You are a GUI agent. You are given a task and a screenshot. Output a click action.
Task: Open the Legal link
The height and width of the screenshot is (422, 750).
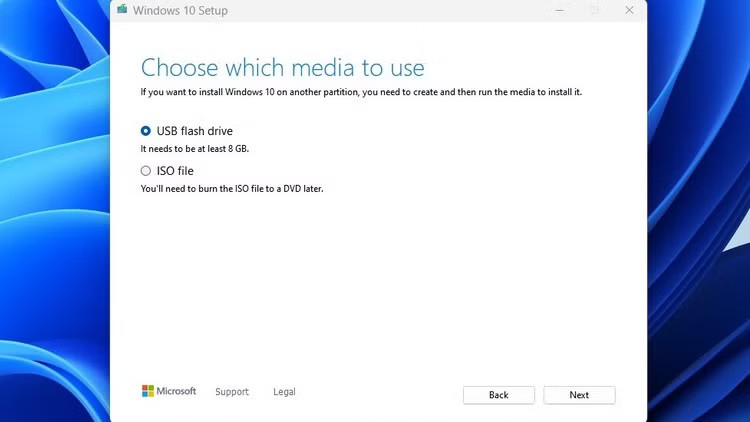coord(284,392)
